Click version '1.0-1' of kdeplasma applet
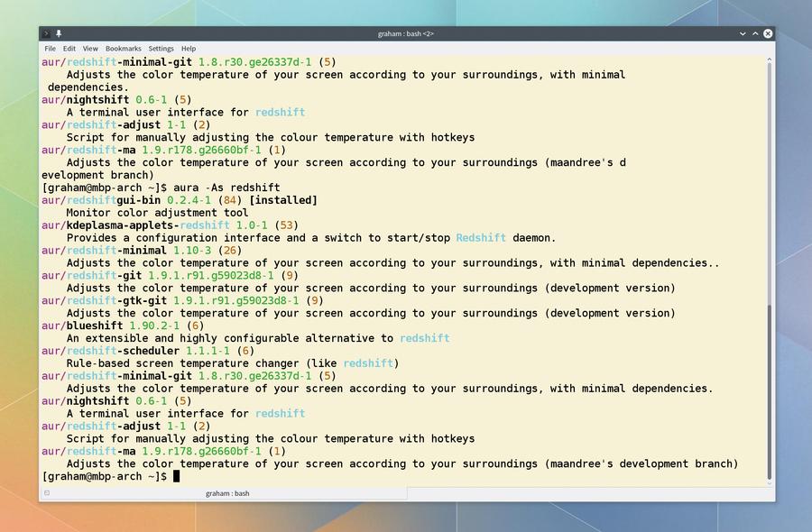 click(x=252, y=225)
